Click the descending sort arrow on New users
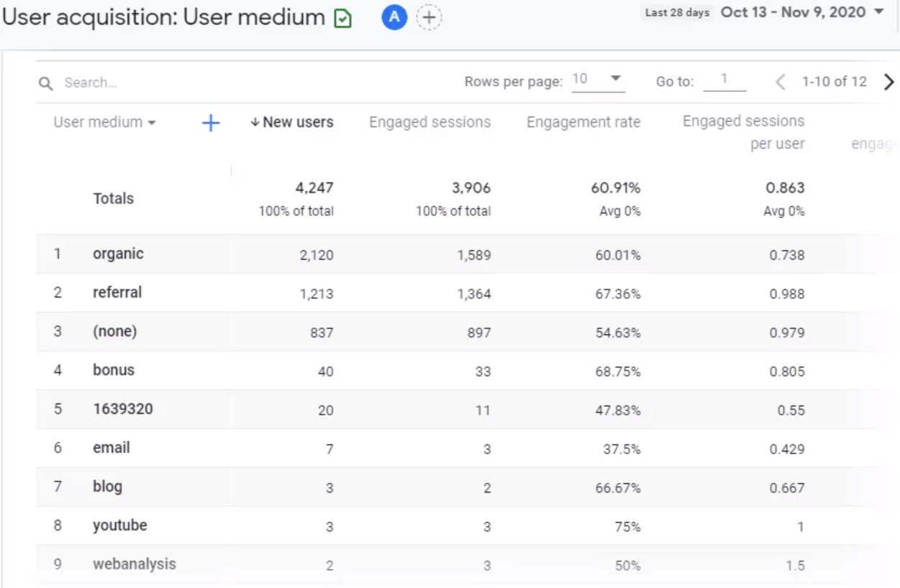Viewport: 900px width, 588px height. (255, 122)
